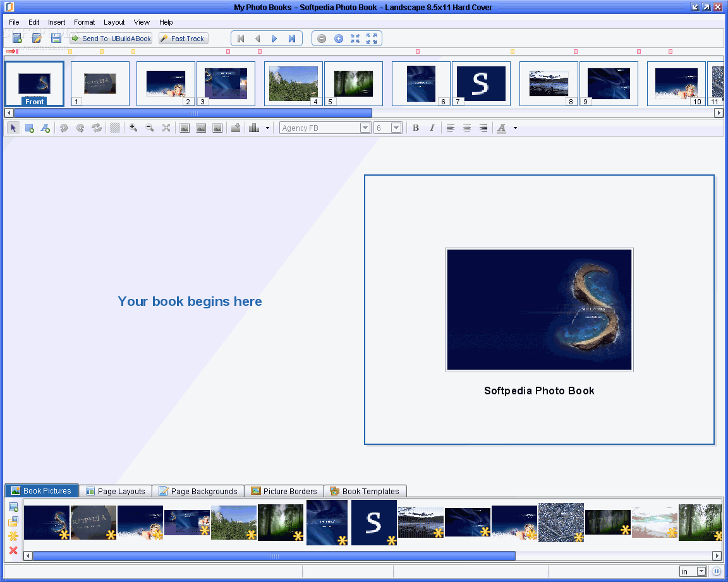Switch to Page Backgrounds tab
728x582 pixels.
198,491
